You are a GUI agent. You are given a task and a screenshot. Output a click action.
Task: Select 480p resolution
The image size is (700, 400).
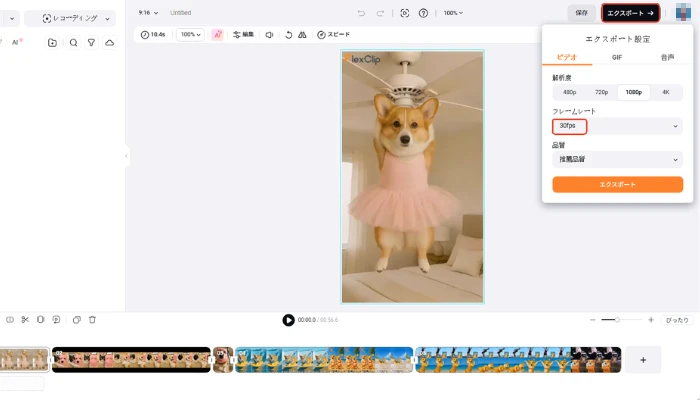[569, 92]
